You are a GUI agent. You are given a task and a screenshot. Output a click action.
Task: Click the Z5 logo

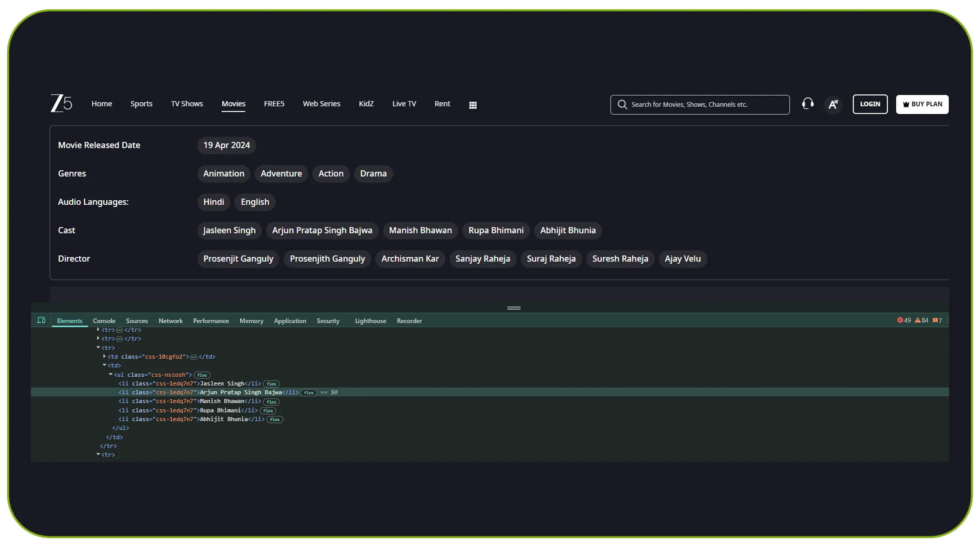[x=61, y=104]
